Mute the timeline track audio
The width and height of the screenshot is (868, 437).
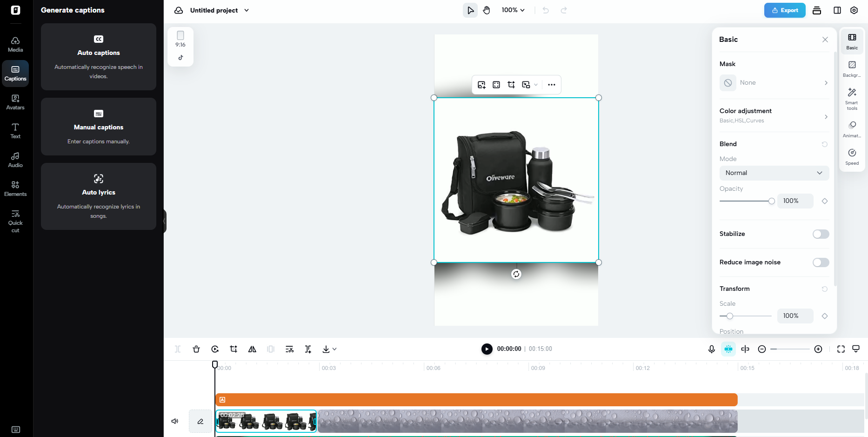coord(175,421)
